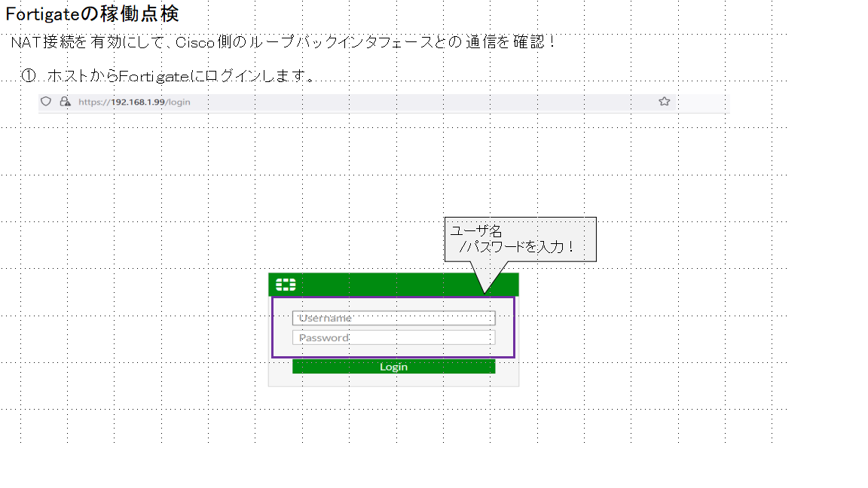Click the Fortinet logo in login header

pyautogui.click(x=286, y=285)
